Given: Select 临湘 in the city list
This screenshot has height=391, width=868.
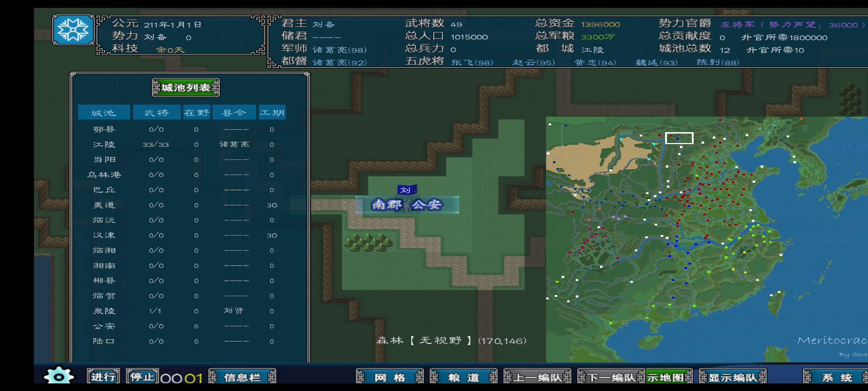Looking at the screenshot, I should click(x=104, y=250).
